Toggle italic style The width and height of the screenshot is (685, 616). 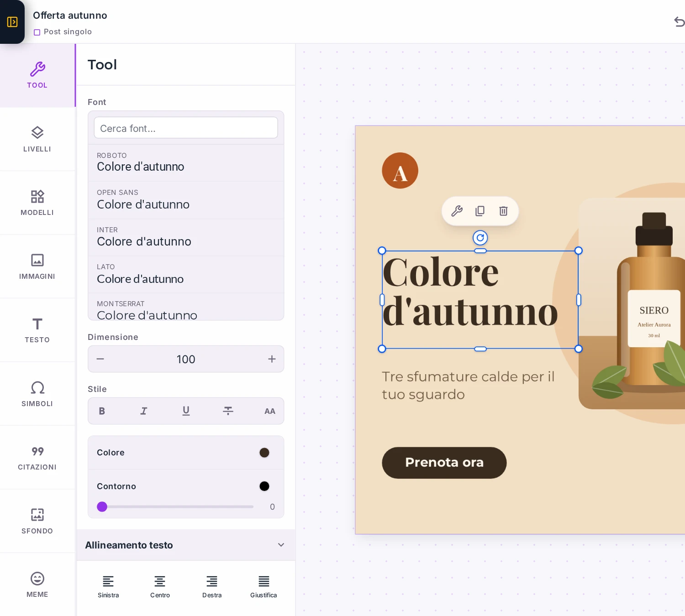144,411
